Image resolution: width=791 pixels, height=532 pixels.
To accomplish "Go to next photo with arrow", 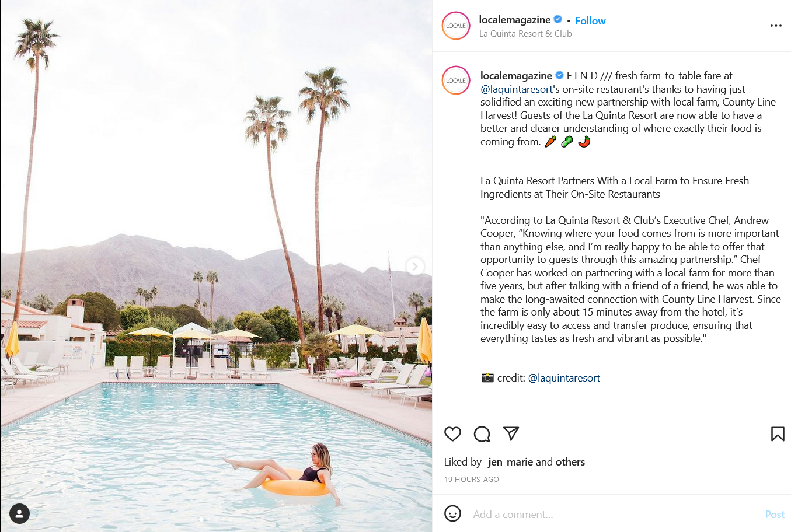I will (x=414, y=267).
